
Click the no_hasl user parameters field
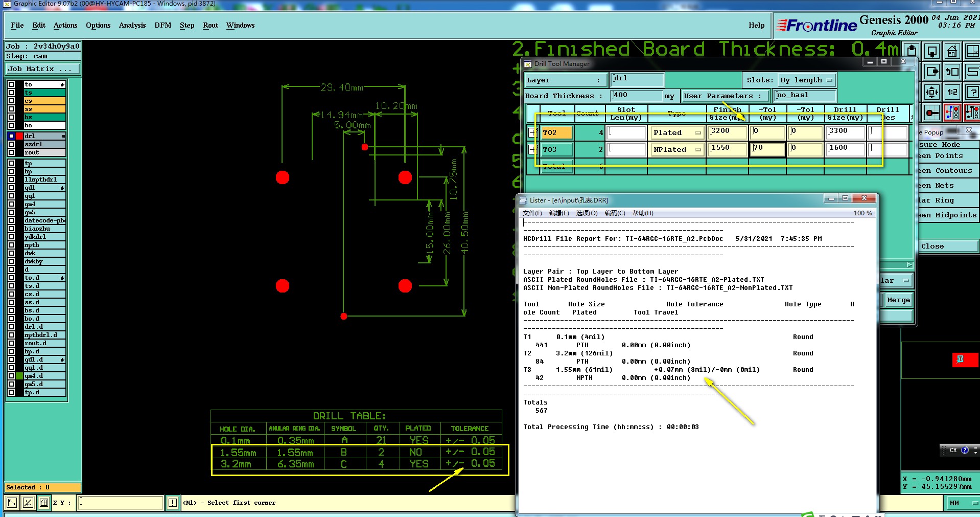805,96
